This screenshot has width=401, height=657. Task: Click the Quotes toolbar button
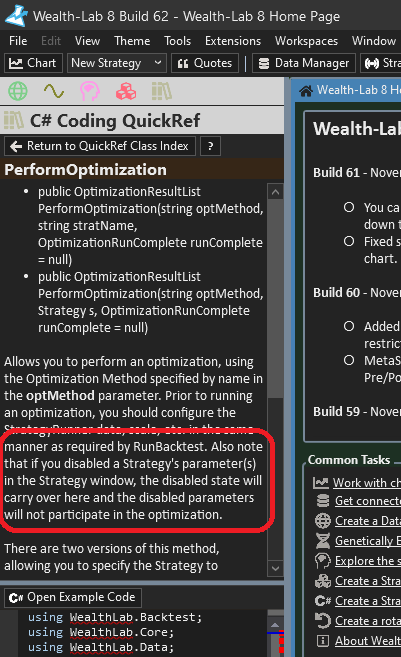[205, 63]
